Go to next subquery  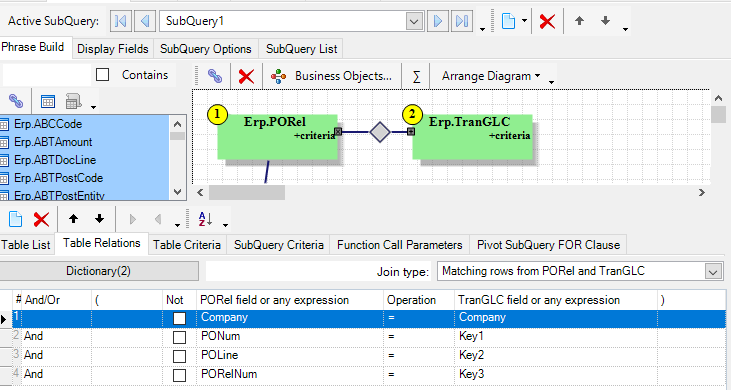pyautogui.click(x=438, y=21)
